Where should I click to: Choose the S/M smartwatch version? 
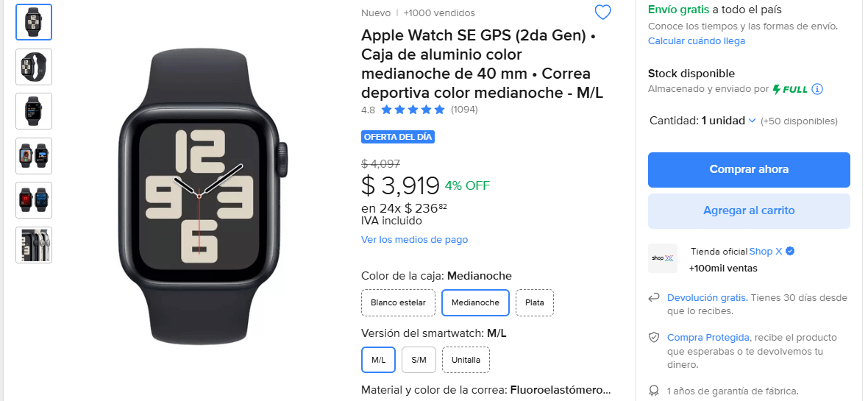point(419,360)
